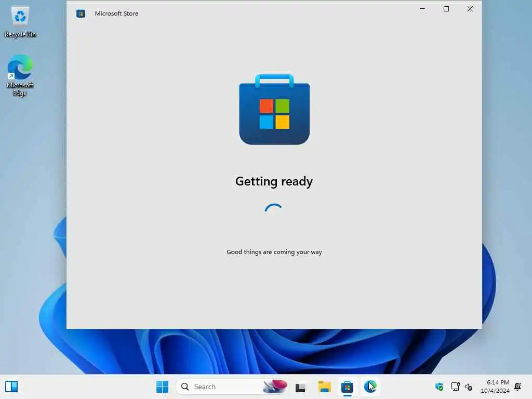532x399 pixels.
Task: Click 'Good things are coming your way' text
Action: click(x=274, y=252)
